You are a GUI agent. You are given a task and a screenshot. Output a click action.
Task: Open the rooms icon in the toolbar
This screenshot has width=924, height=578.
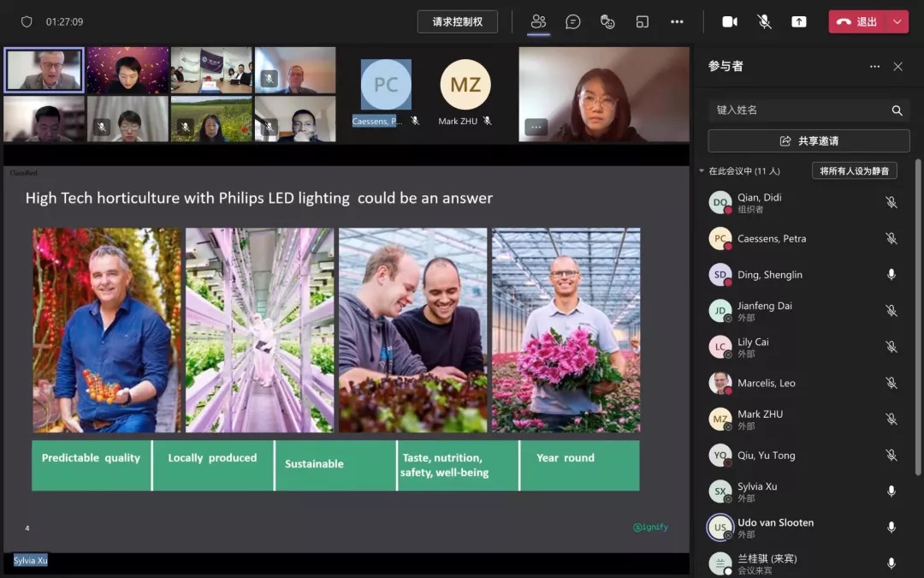pos(643,21)
